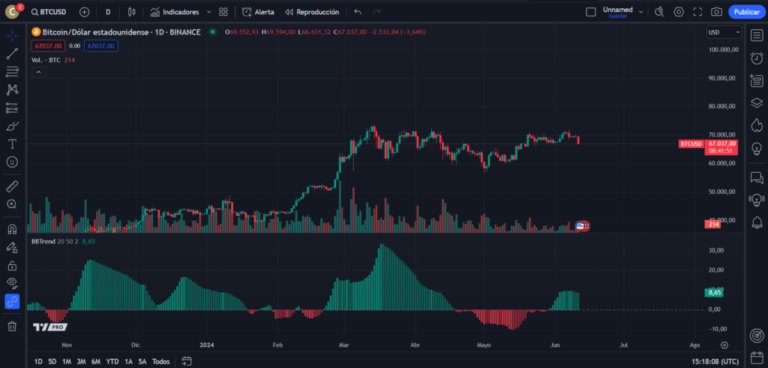Select the YTD range tab

(x=113, y=362)
